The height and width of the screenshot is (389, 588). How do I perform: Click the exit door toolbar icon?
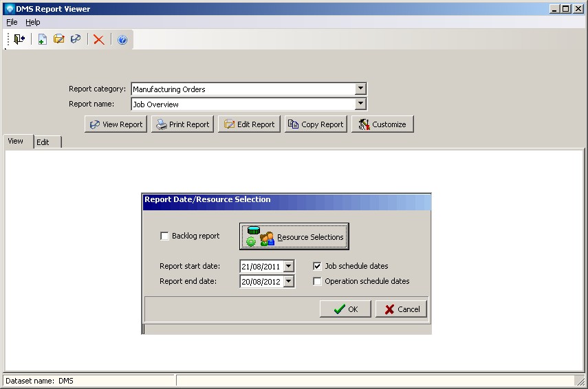[19, 40]
